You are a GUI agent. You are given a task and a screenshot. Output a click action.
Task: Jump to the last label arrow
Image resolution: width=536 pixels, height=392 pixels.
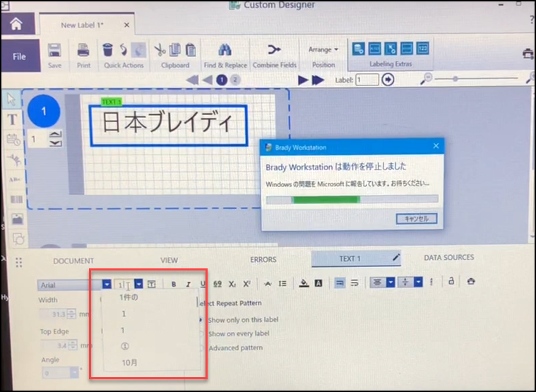[318, 80]
